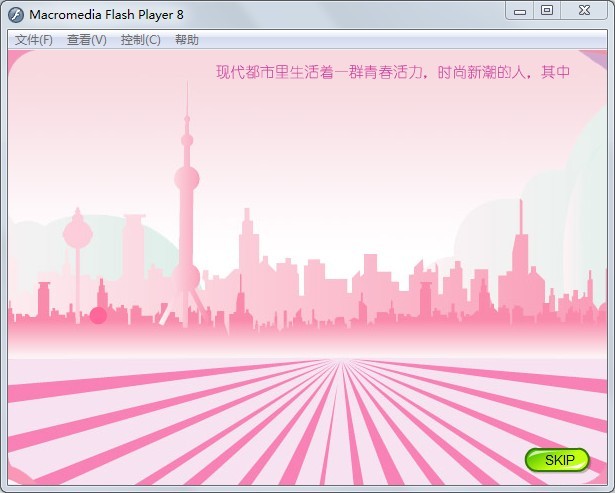Open the 查看(V) menu
The width and height of the screenshot is (615, 493).
(87, 40)
